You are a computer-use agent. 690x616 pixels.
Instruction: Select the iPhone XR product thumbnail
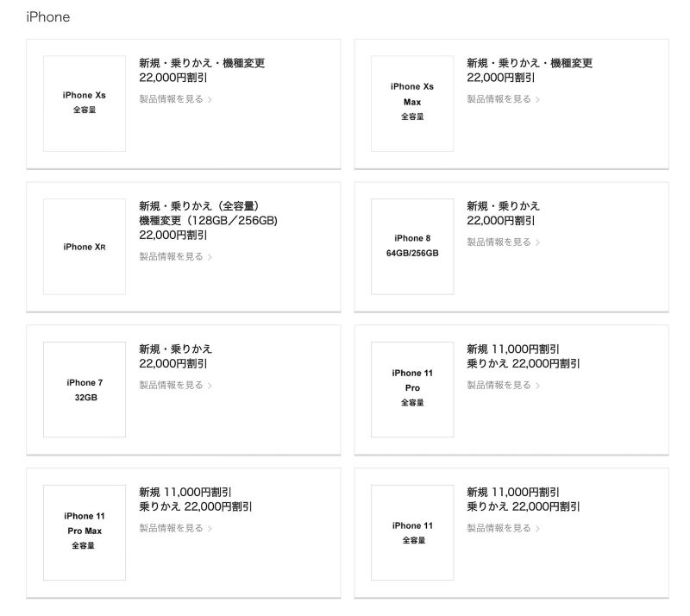pos(84,246)
